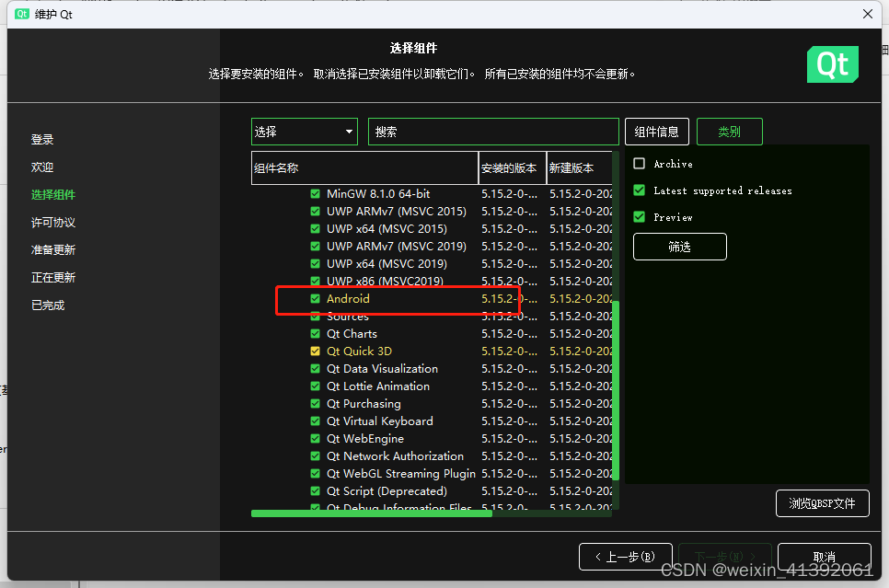Viewport: 889px width, 588px height.
Task: Open the 选择 selection dropdown
Action: (304, 132)
